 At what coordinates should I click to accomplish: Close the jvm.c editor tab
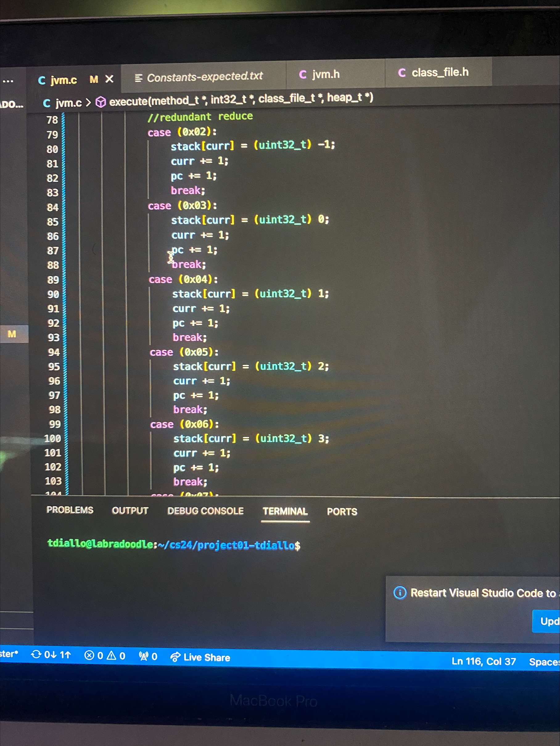(109, 79)
